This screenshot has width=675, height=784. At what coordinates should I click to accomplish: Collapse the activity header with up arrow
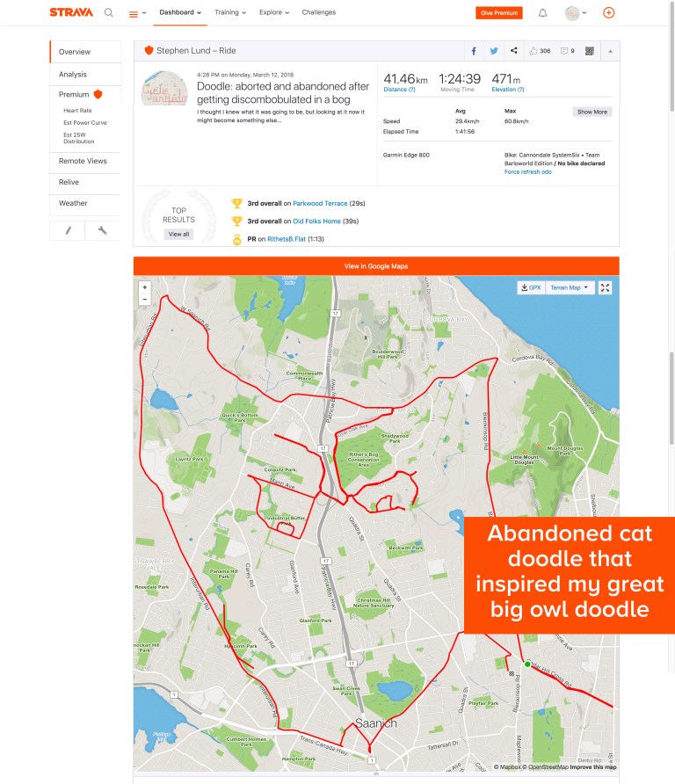click(x=610, y=51)
